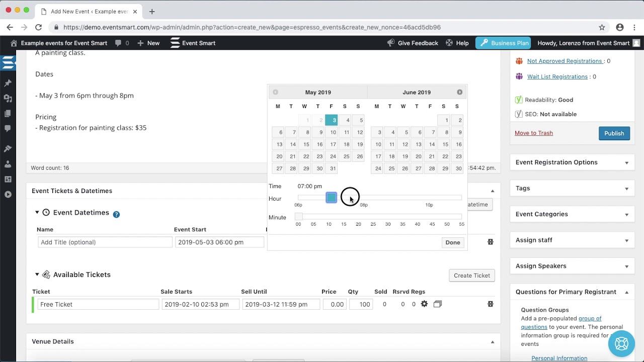
Task: Click Move to Trash link
Action: tap(534, 133)
